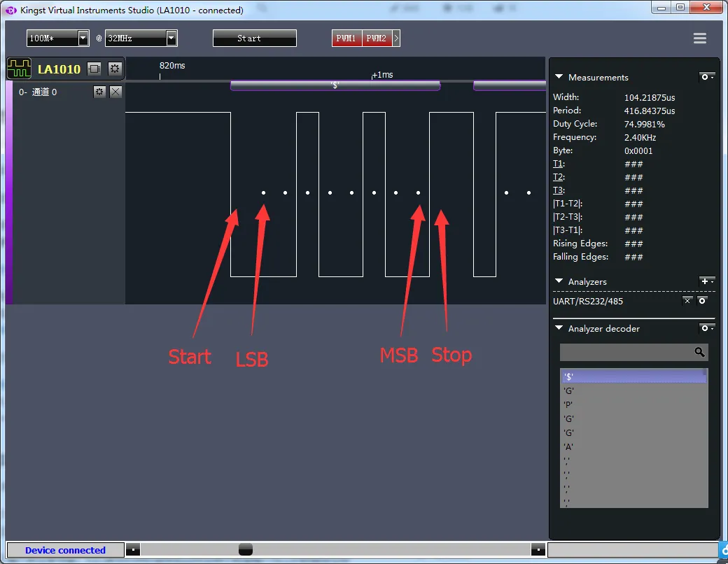Add a new analyzer with plus button
The image size is (728, 564).
707,281
